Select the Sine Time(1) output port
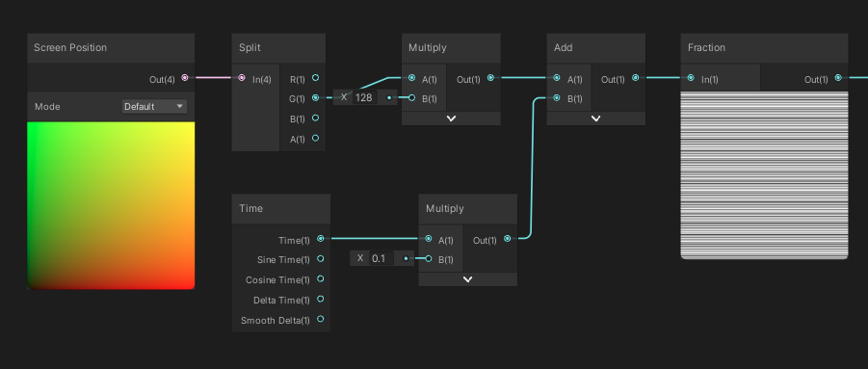The width and height of the screenshot is (868, 369). pyautogui.click(x=321, y=259)
